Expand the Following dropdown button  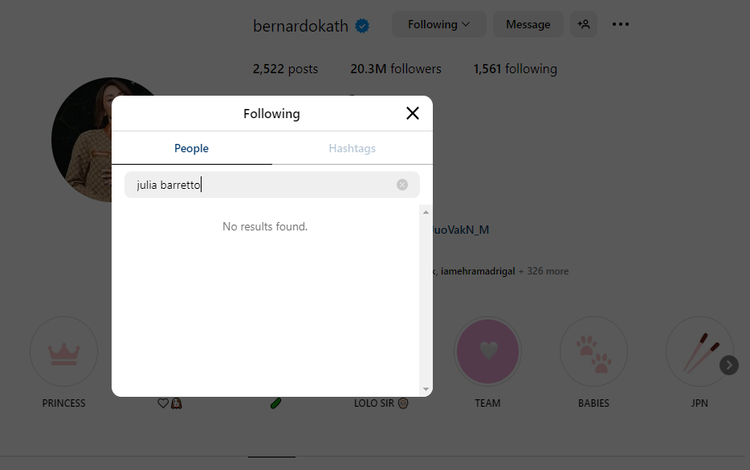[x=438, y=24]
